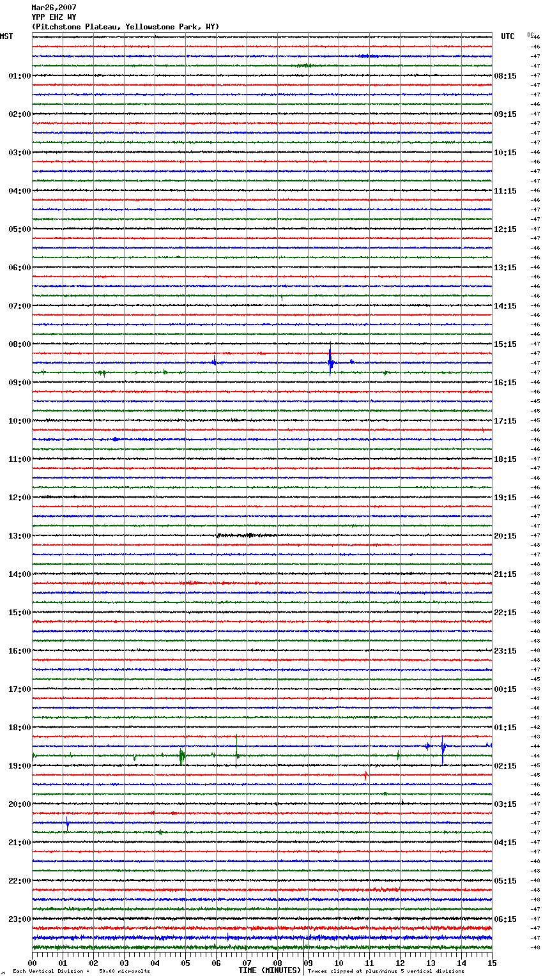
Task: Click the "05:15" UTC row label
Action: click(505, 881)
